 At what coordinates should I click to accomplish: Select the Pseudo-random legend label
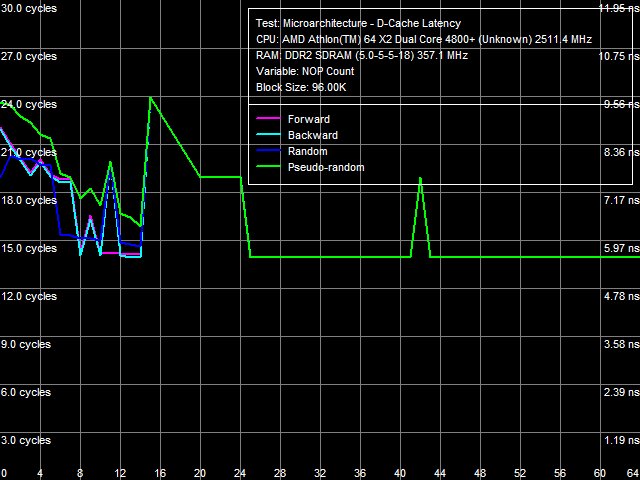[325, 168]
